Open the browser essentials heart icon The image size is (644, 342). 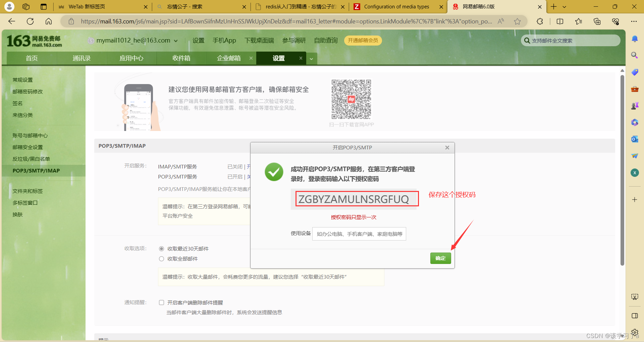pyautogui.click(x=615, y=21)
